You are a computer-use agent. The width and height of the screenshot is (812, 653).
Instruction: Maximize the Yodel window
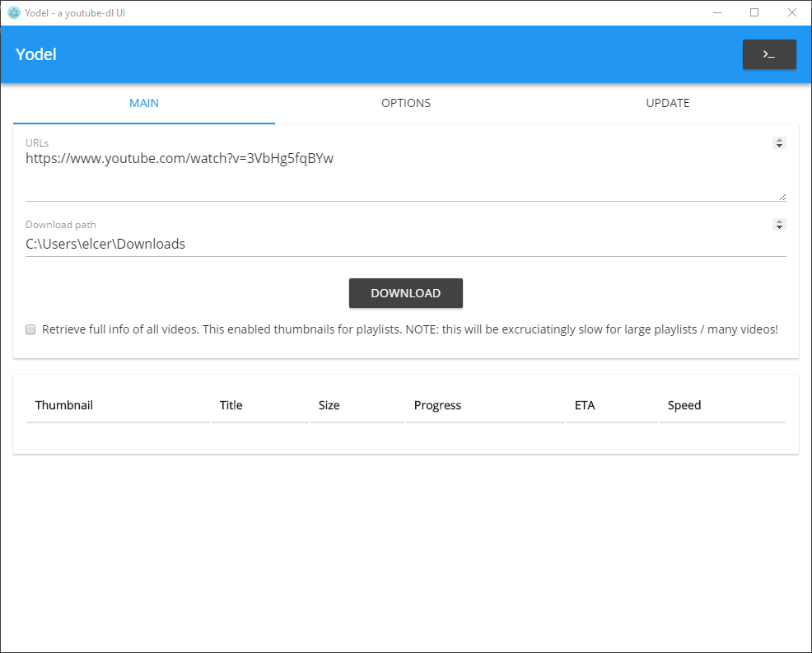[x=754, y=13]
